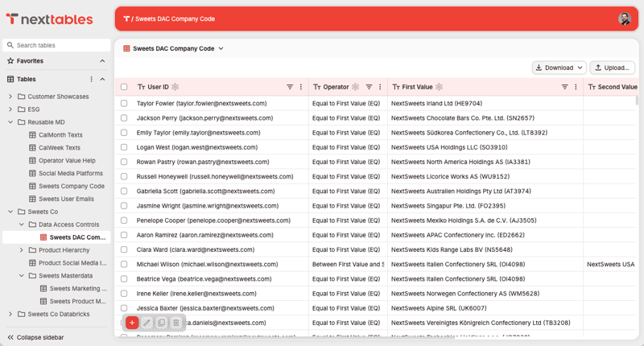
Task: Check the Penelope Cooper row checkbox
Action: [124, 220]
